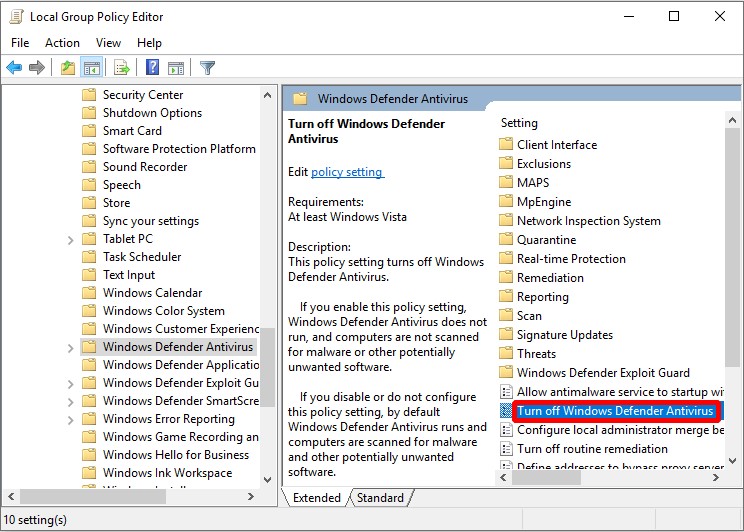Click the Up one level folder icon
The width and height of the screenshot is (744, 532).
[x=68, y=68]
